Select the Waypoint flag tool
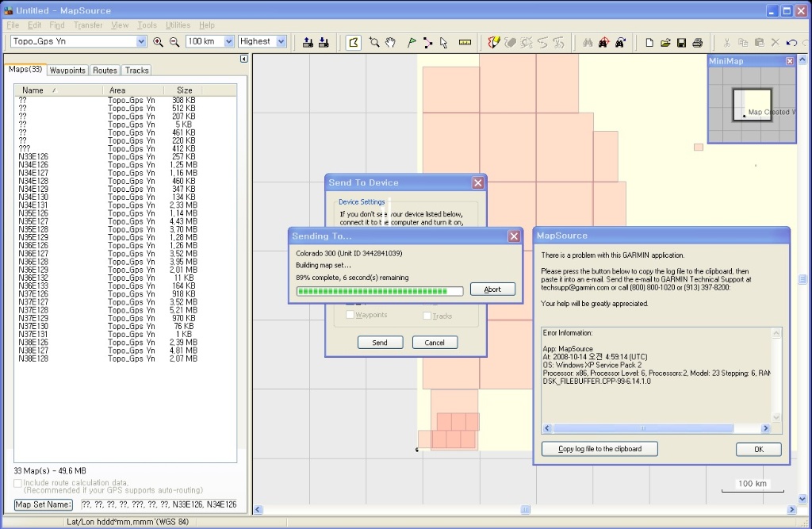 point(412,43)
